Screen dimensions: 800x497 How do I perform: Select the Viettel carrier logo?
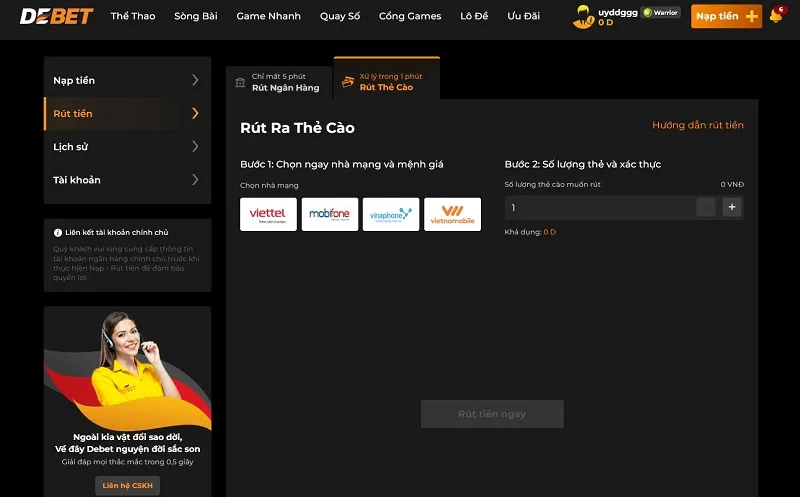(268, 214)
